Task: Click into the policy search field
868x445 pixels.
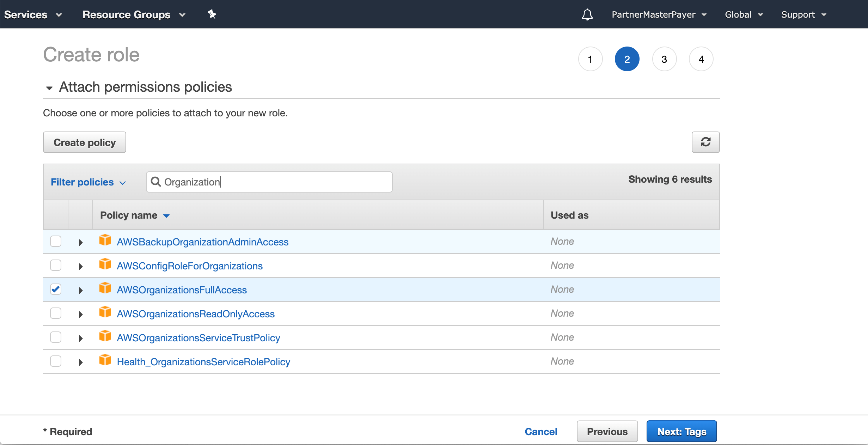Action: click(x=275, y=182)
